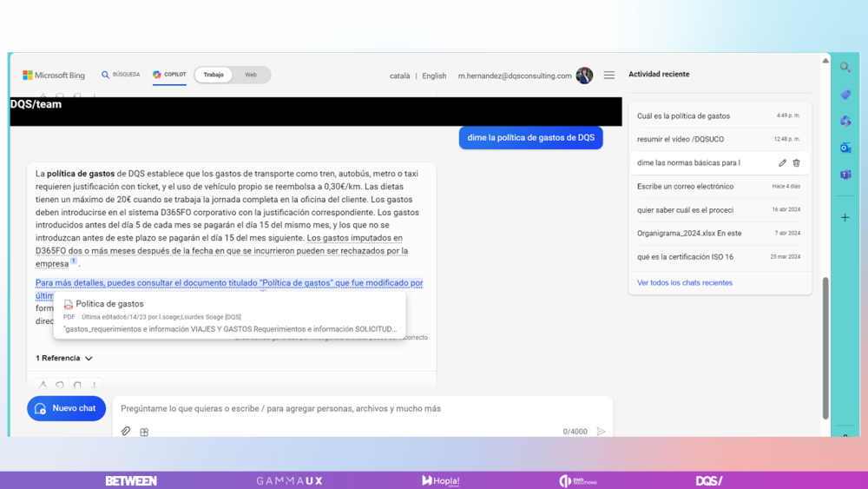Image resolution: width=868 pixels, height=489 pixels.
Task: Rename the 'dime las normas básicas' chat with the pencil icon
Action: [782, 162]
